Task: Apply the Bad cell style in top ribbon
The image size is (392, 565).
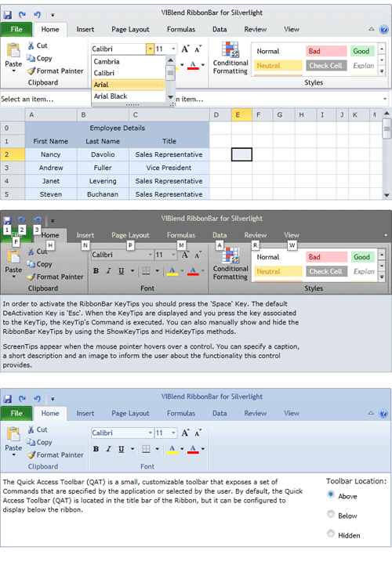Action: pos(326,51)
